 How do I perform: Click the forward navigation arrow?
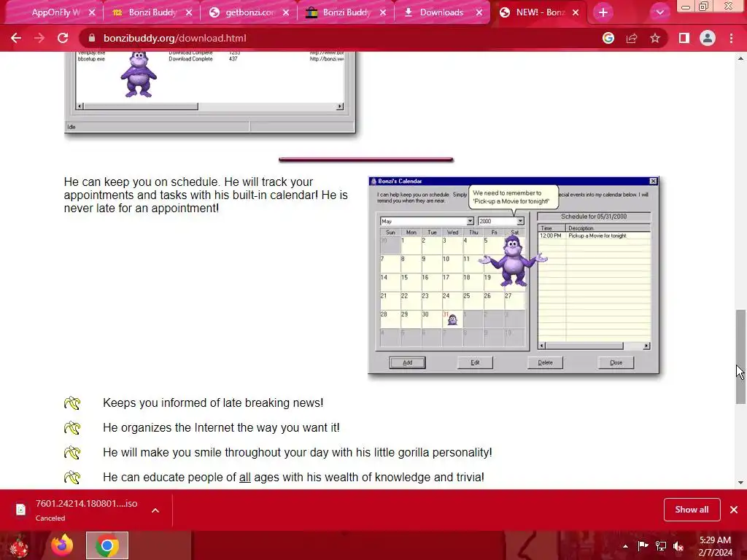(x=39, y=38)
